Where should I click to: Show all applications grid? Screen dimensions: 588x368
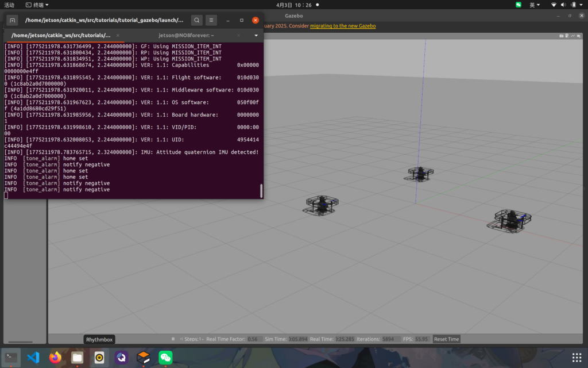[x=576, y=358]
